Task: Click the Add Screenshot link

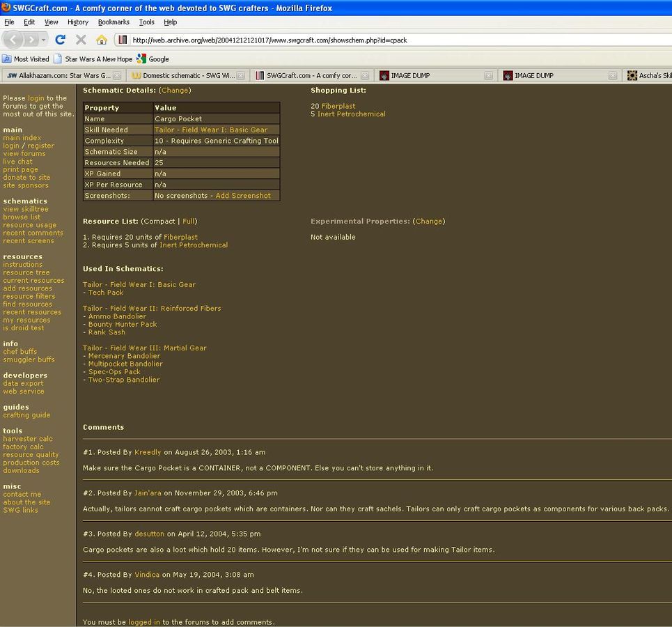Action: point(243,196)
